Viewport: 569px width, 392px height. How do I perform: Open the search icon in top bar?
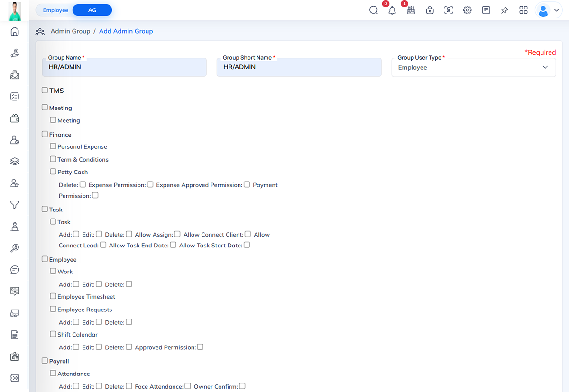coord(374,10)
